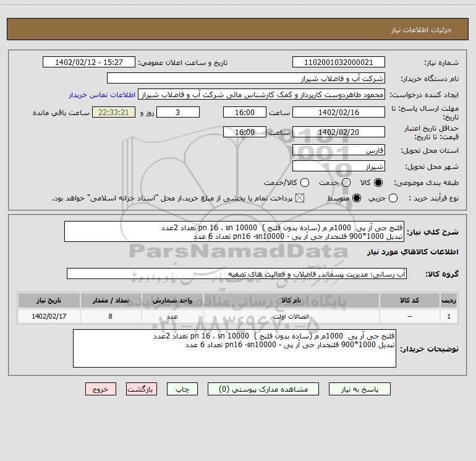Screen dimensions: 476x461
Task: Click the unit cell عدد
Action: [x=172, y=316]
